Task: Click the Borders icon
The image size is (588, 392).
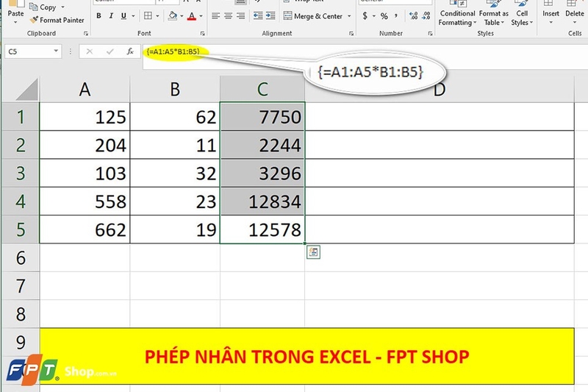Action: (x=148, y=15)
